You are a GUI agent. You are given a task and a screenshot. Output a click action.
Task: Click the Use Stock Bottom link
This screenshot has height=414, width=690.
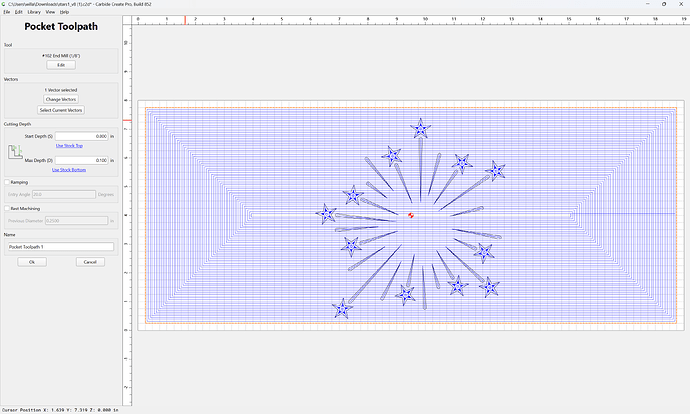coord(69,170)
